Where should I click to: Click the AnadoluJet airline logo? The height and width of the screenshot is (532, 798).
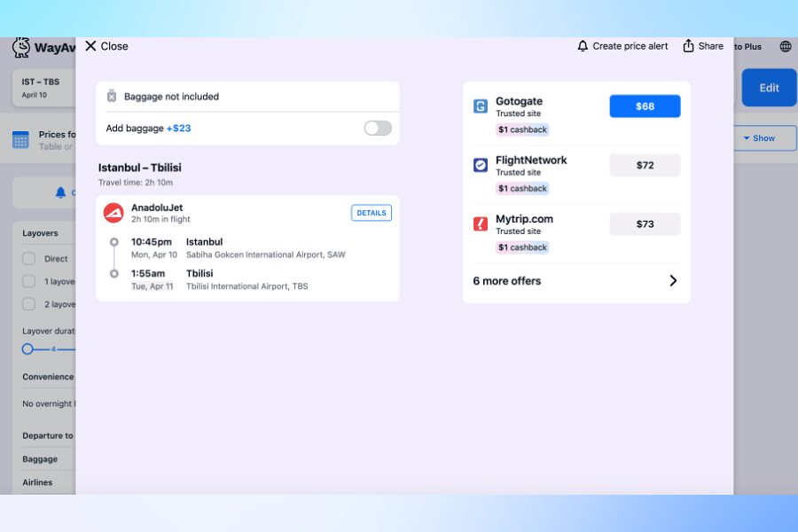[x=113, y=213]
